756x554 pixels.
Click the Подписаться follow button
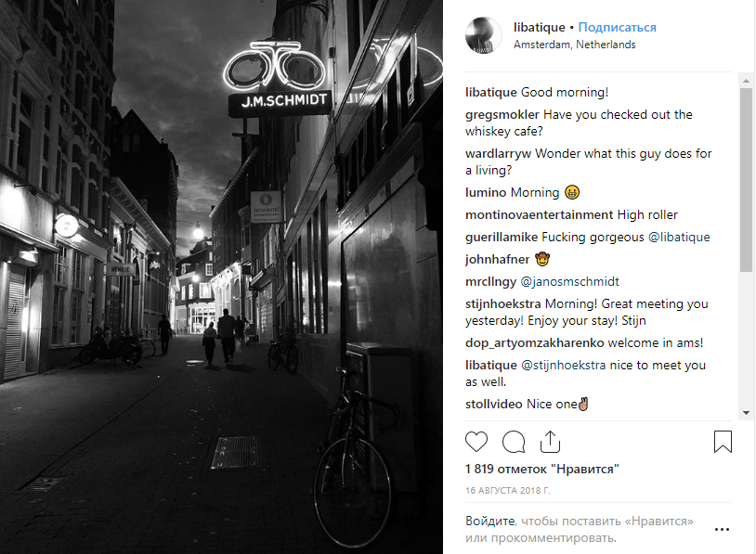pos(617,28)
